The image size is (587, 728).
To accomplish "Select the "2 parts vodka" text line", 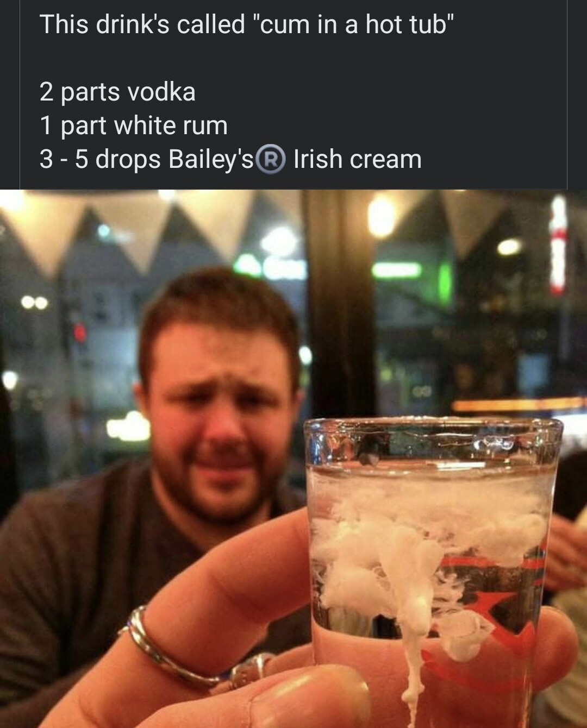I will pyautogui.click(x=117, y=92).
